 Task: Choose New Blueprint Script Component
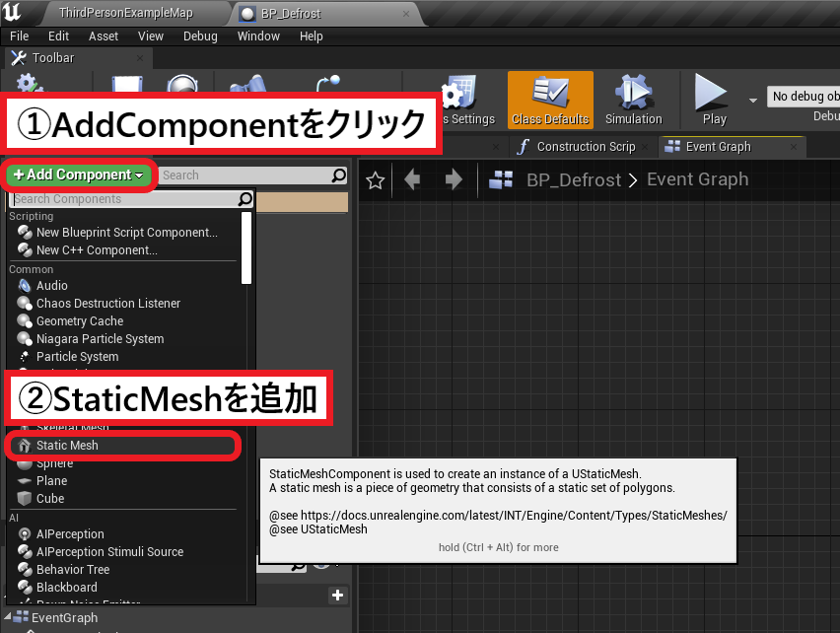click(x=126, y=233)
